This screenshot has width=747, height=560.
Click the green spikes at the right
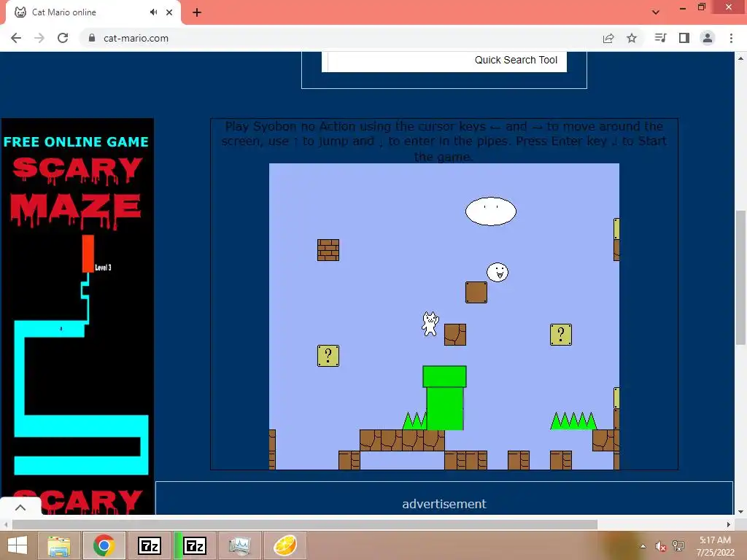pyautogui.click(x=573, y=421)
